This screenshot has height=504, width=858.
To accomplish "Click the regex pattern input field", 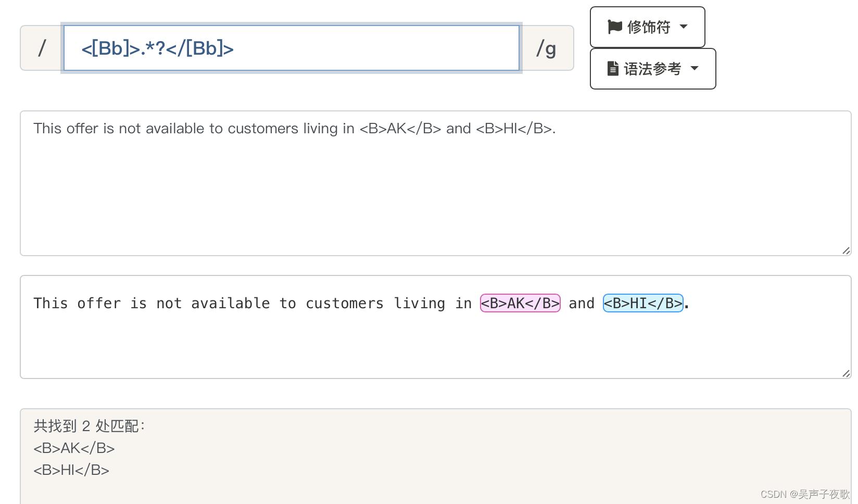I will (x=292, y=48).
